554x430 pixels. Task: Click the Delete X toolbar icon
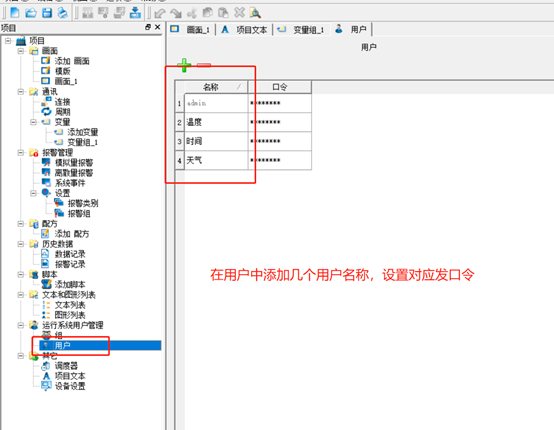240,13
